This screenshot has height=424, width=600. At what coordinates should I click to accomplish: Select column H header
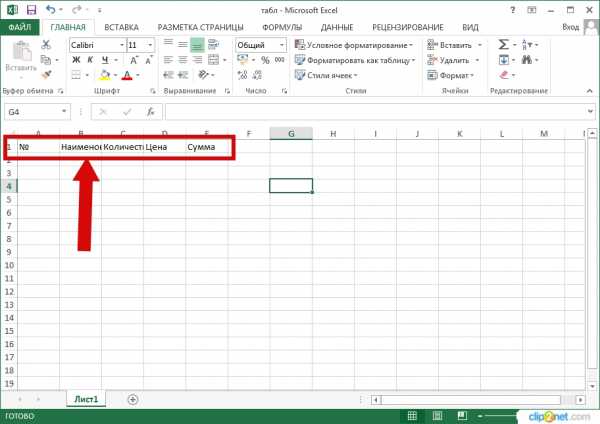coord(333,134)
